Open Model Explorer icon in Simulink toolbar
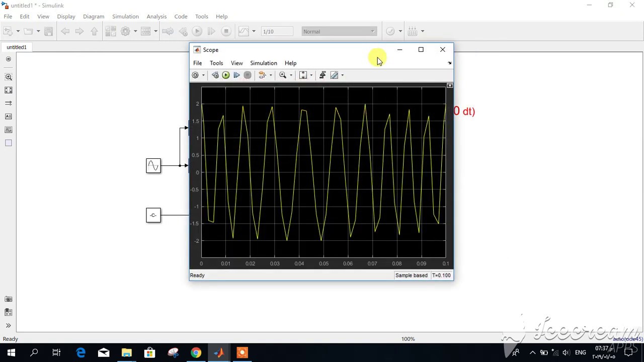The height and width of the screenshot is (362, 644). [146, 31]
